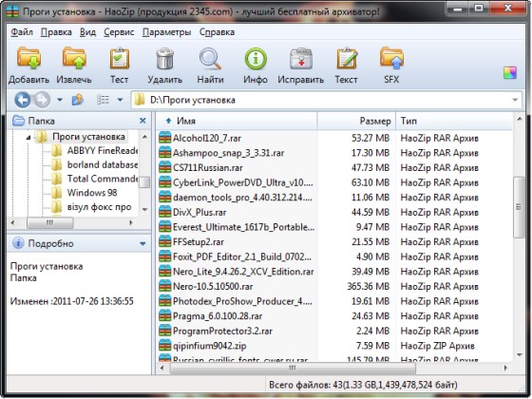Click the Удалить trash can icon

tap(165, 58)
